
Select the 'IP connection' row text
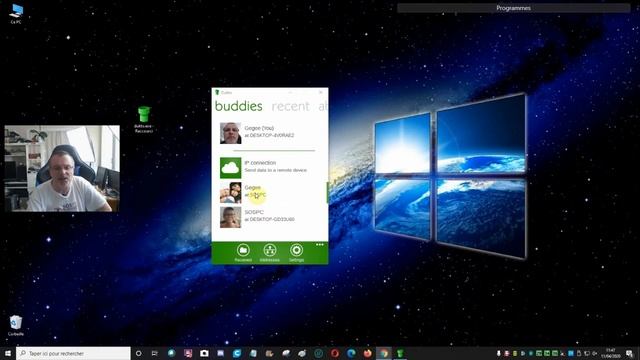pos(260,162)
